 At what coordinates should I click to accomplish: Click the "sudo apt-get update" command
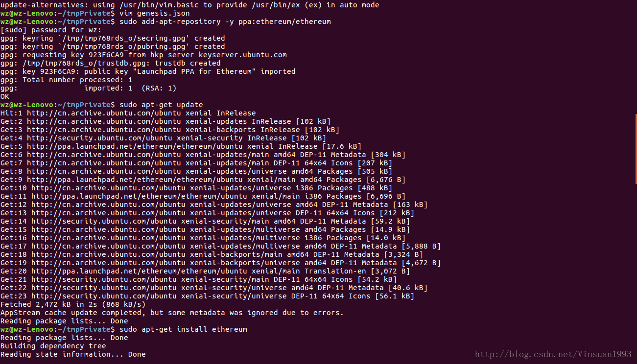[x=161, y=105]
